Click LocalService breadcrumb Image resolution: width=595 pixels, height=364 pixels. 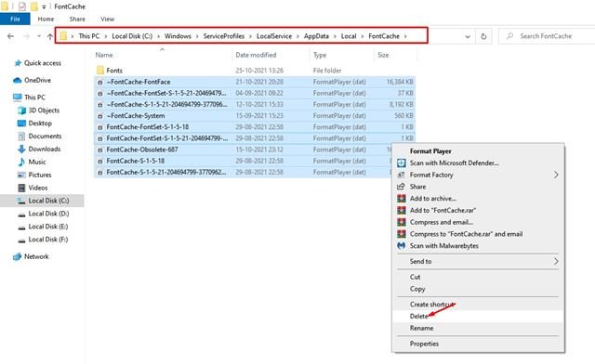point(274,36)
